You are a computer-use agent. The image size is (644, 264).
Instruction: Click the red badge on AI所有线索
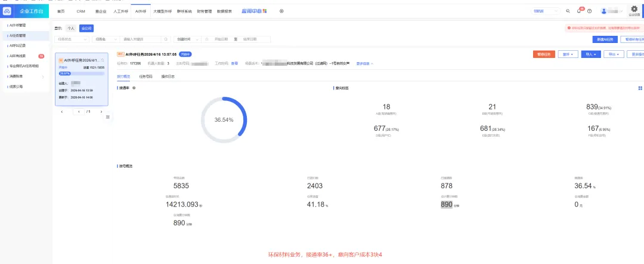[x=41, y=56]
